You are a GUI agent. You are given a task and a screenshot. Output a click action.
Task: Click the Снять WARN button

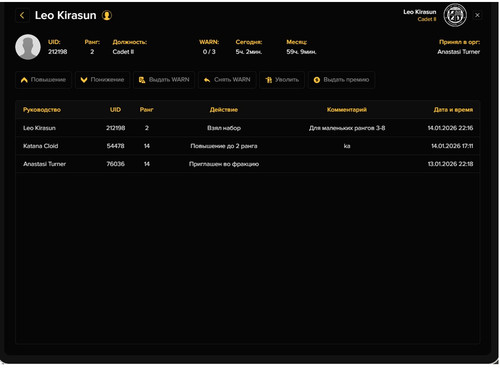227,80
